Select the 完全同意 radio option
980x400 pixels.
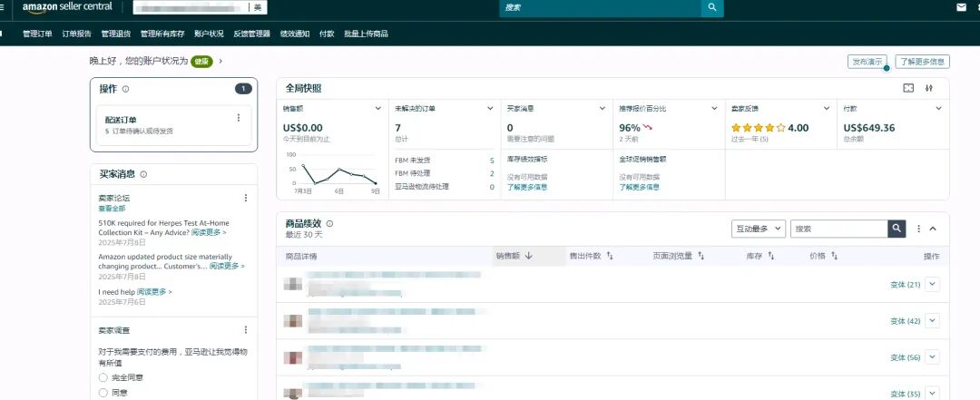[103, 377]
